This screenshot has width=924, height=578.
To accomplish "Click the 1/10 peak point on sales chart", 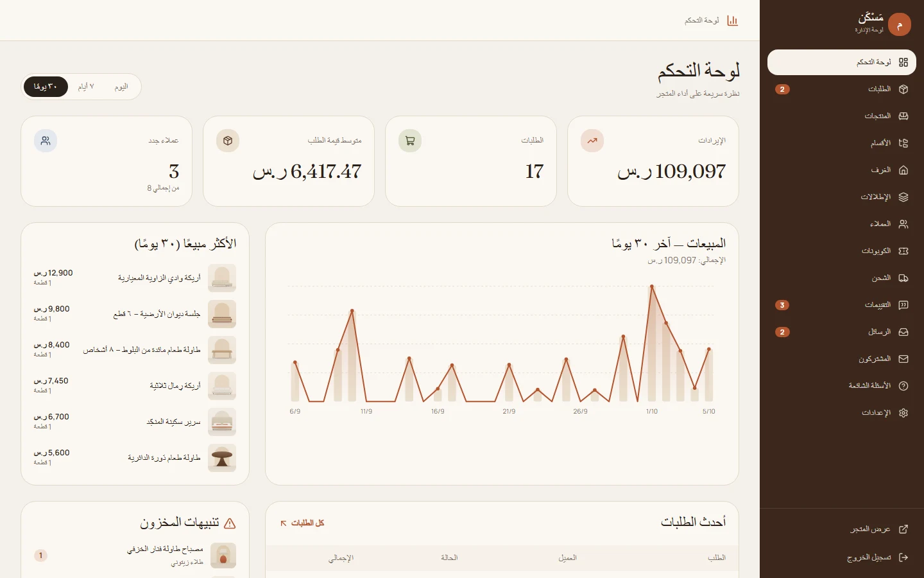I will pyautogui.click(x=652, y=286).
